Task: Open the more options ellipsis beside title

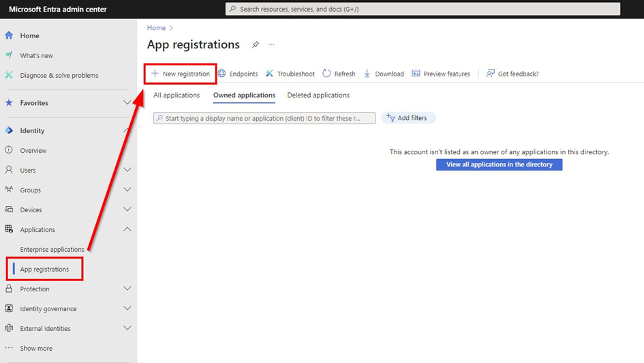Action: coord(271,44)
